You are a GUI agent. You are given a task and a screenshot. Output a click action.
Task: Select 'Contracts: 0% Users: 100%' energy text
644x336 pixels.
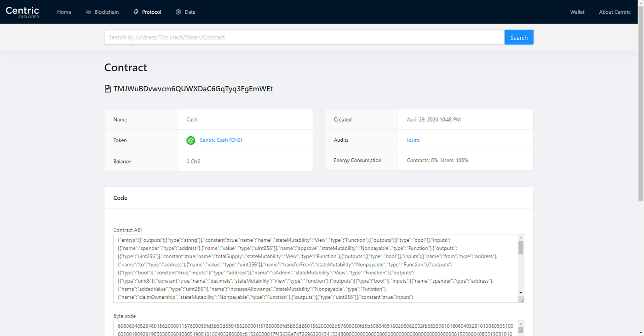click(437, 161)
